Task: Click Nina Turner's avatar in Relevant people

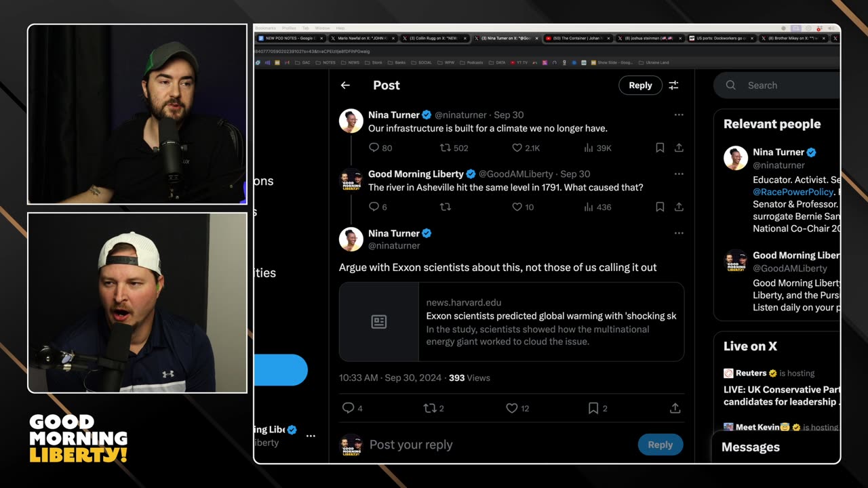Action: click(736, 158)
